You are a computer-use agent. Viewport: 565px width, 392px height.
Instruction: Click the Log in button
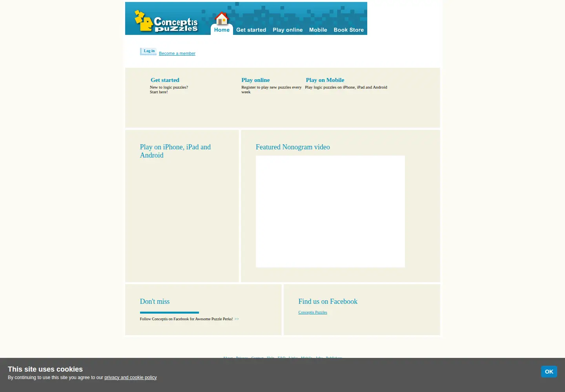coord(149,51)
